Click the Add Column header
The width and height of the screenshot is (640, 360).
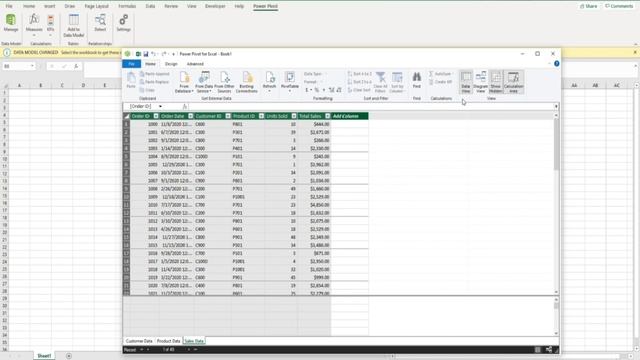(349, 116)
